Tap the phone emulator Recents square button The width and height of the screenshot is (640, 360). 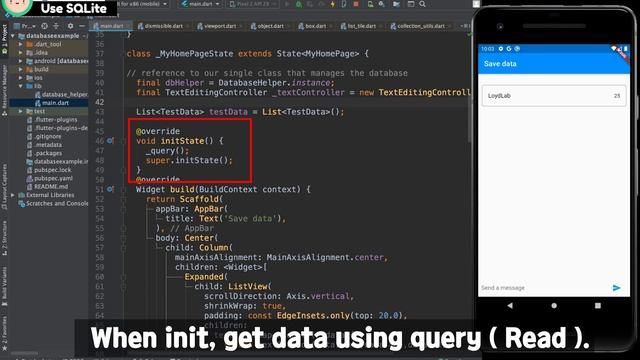(x=598, y=305)
